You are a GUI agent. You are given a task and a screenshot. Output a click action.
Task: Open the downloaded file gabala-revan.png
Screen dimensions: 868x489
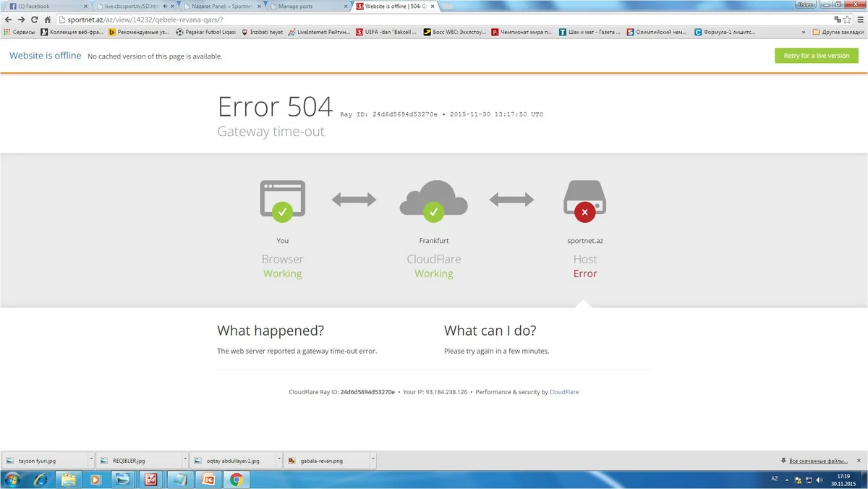pyautogui.click(x=327, y=460)
